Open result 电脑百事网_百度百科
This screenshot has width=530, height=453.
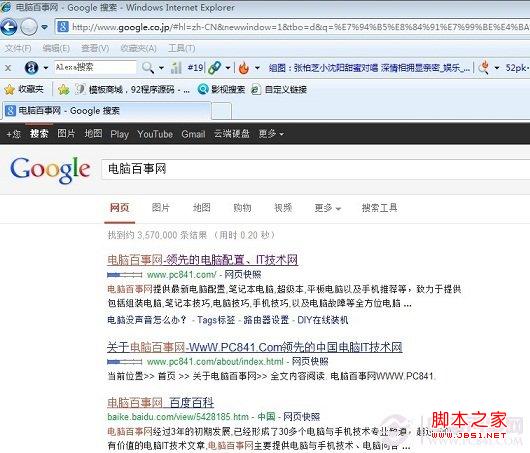click(x=161, y=403)
